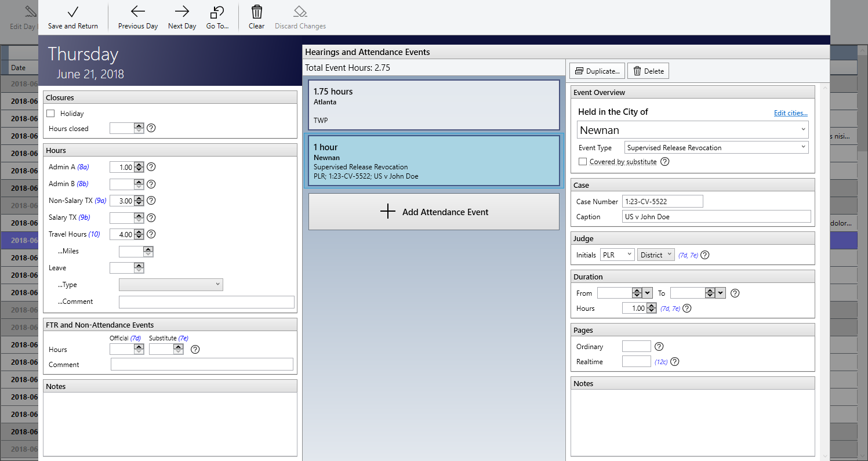
Task: Open help icon for Ordinary pages
Action: coord(659,347)
